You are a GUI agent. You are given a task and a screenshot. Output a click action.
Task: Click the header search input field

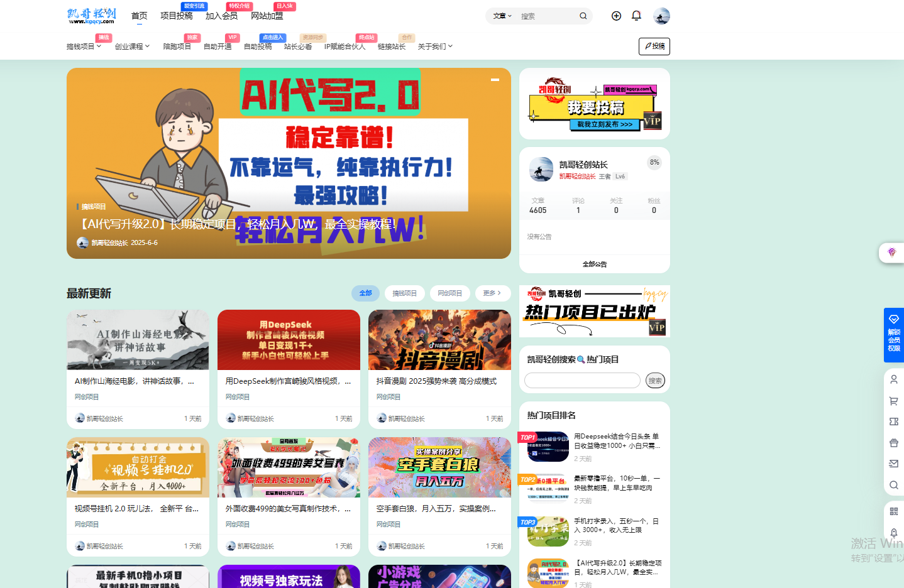[547, 16]
